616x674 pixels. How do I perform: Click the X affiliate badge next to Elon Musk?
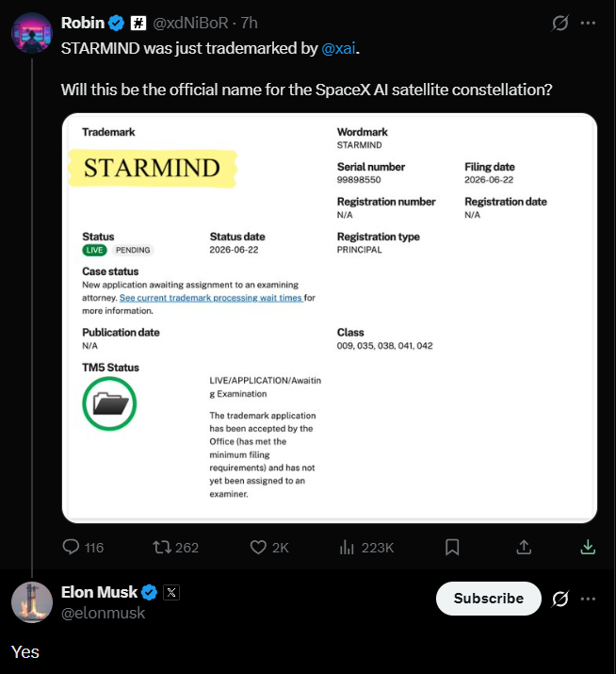171,592
